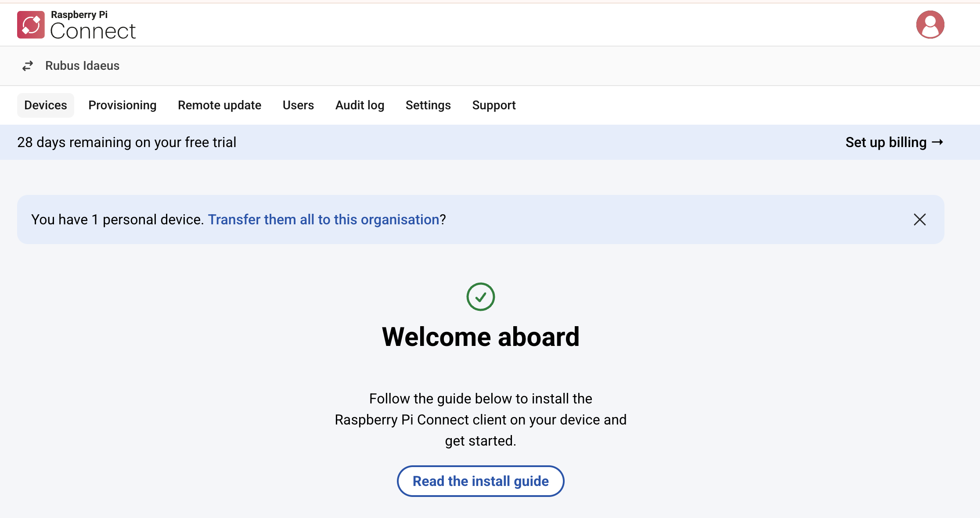This screenshot has height=518, width=980.
Task: Click the green checkmark success icon
Action: (480, 297)
